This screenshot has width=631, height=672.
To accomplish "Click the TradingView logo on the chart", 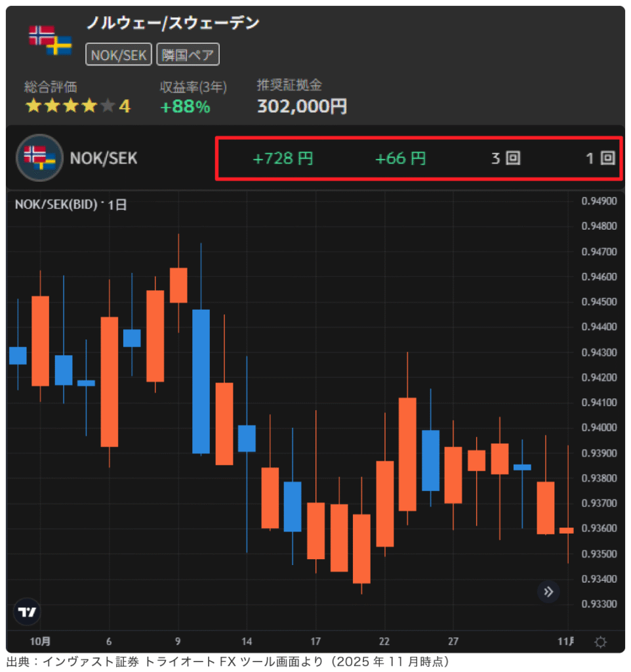I will click(27, 612).
